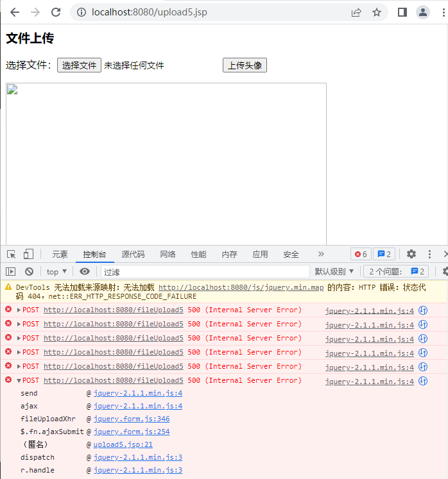Open the user profile avatar menu
The height and width of the screenshot is (479, 448).
pos(423,12)
